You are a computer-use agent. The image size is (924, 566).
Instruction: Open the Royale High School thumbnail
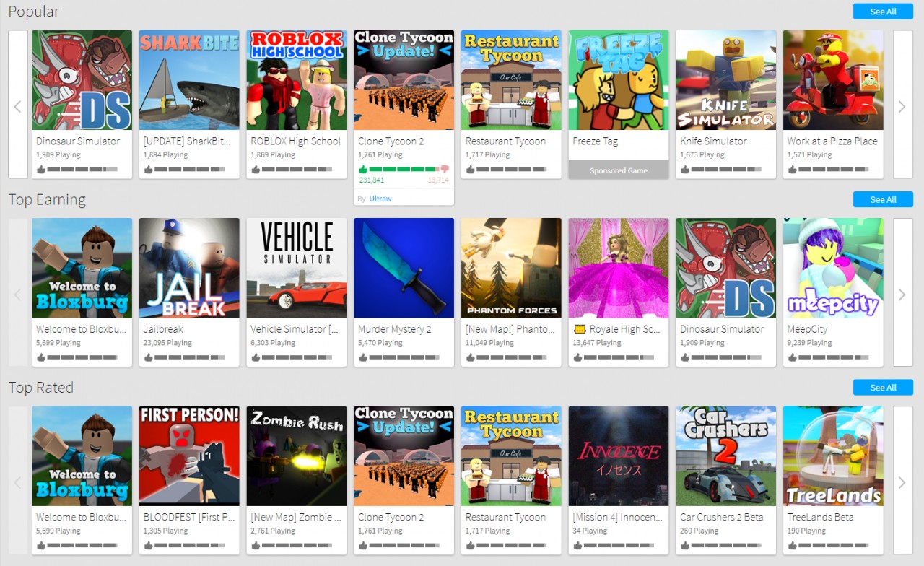click(619, 268)
